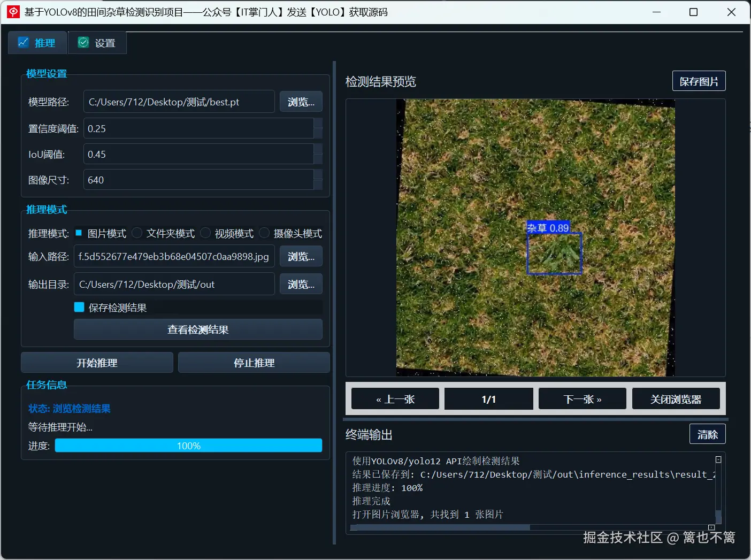This screenshot has height=560, width=751.
Task: Click the terminal output vertical scrollbar thumb
Action: (x=718, y=516)
